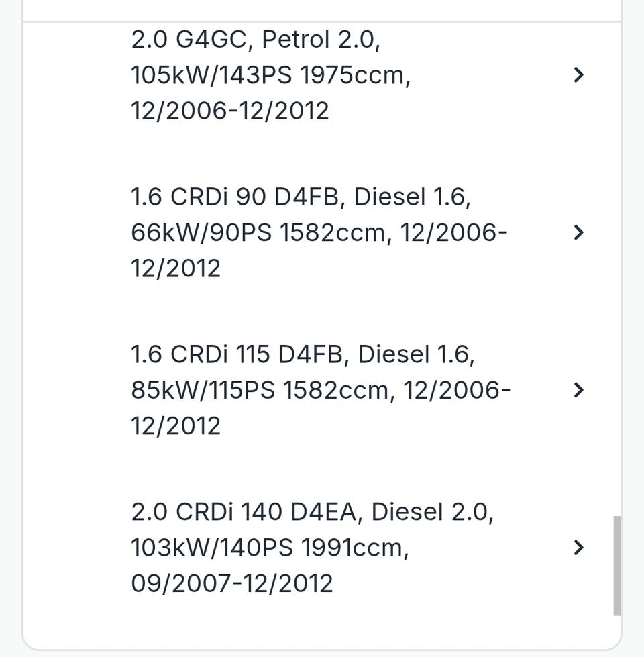Click arrow next to 1.6 CRDi 115 D4FB

click(579, 390)
